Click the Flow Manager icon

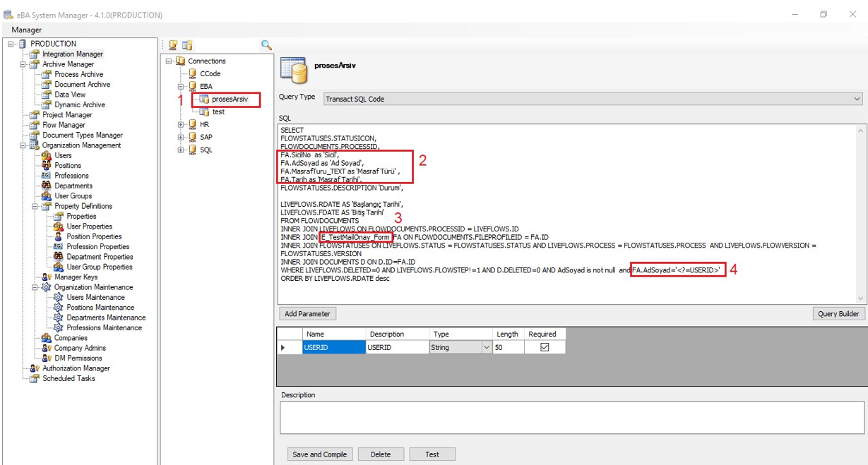coord(34,125)
